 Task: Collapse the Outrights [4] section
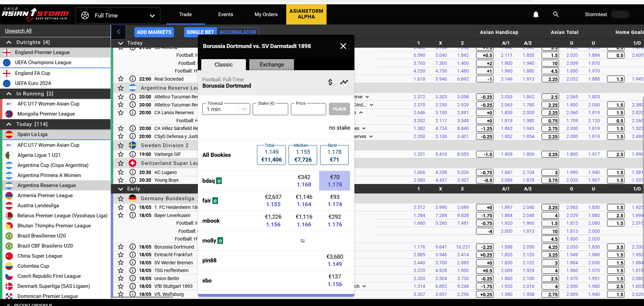9,42
